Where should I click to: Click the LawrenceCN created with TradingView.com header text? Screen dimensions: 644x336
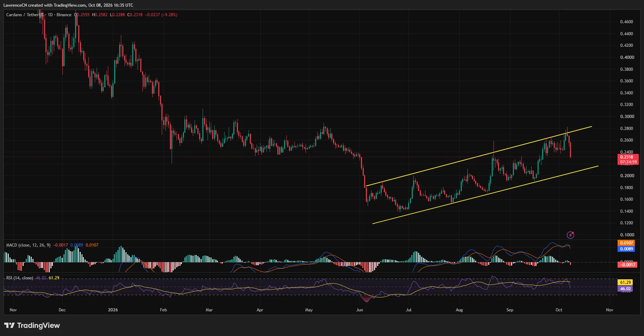click(x=68, y=5)
